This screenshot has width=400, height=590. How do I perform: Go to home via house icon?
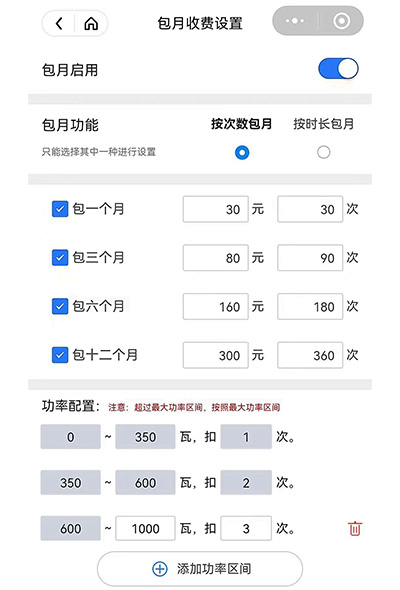(91, 23)
